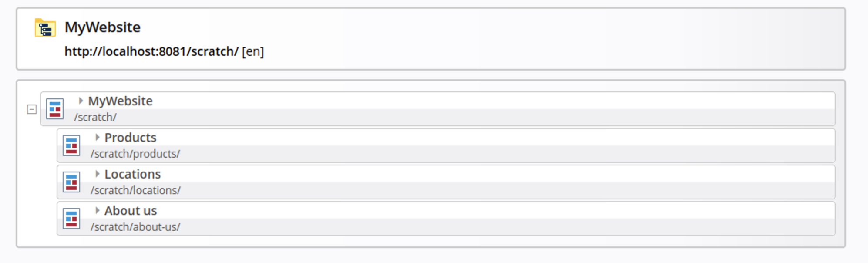
Task: Click the /scratch/products/ path text
Action: pyautogui.click(x=135, y=154)
